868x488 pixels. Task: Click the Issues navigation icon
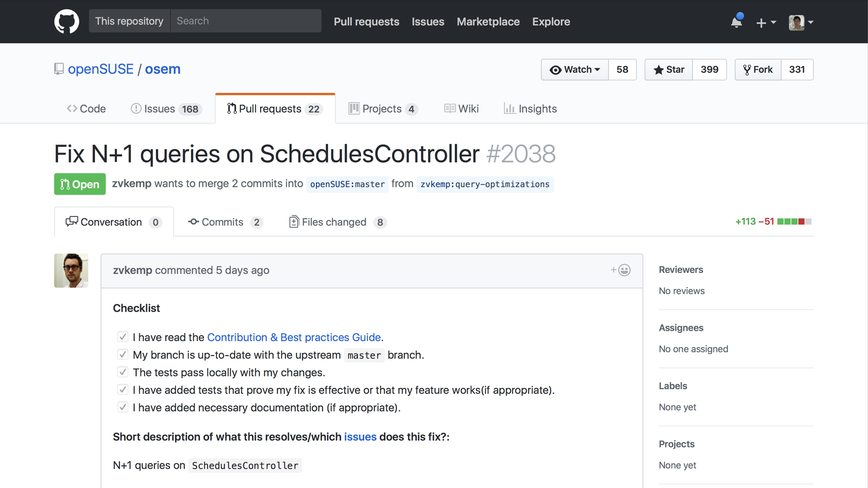pyautogui.click(x=136, y=108)
